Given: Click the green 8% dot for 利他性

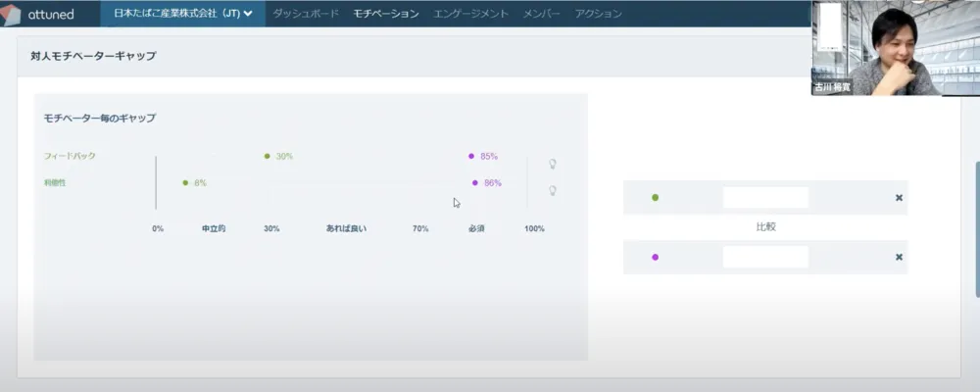Looking at the screenshot, I should [x=185, y=182].
